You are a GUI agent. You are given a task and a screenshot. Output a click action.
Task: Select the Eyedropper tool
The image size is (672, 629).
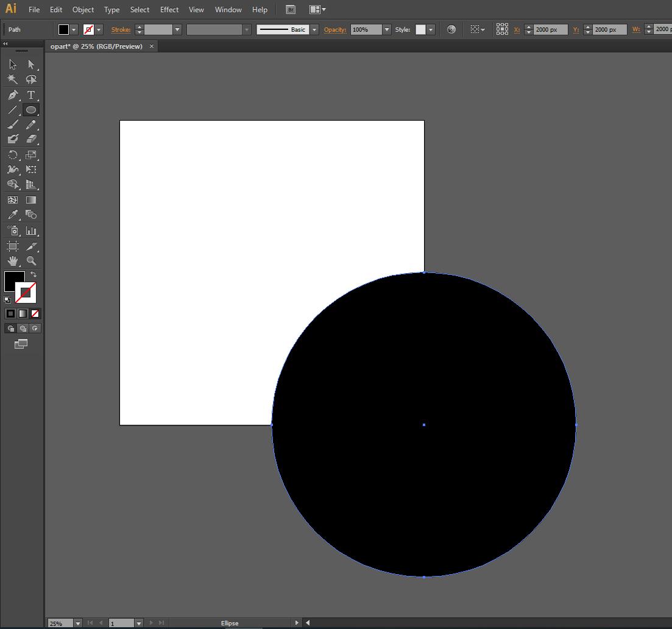[12, 215]
